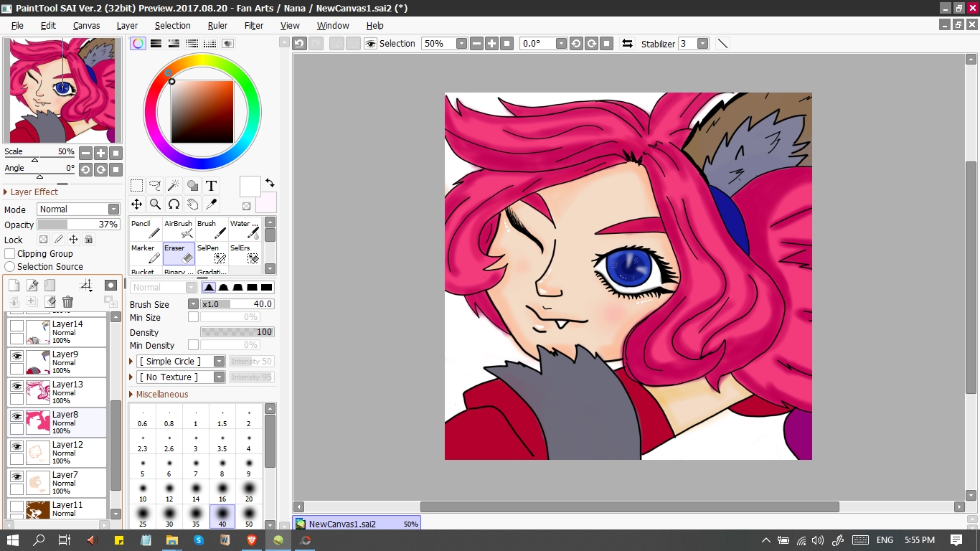This screenshot has width=980, height=551.
Task: Open the File menu
Action: click(17, 25)
